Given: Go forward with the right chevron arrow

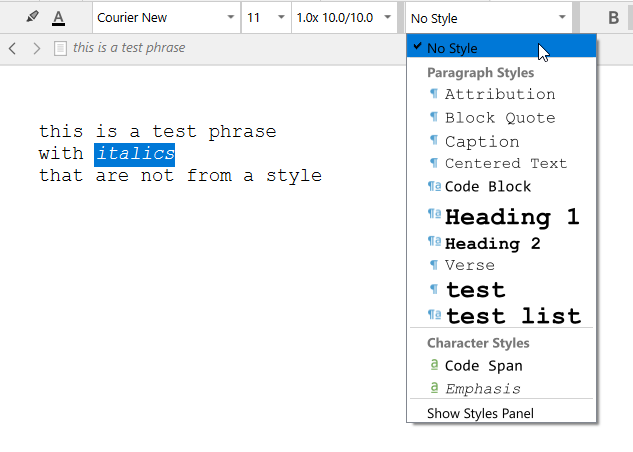Looking at the screenshot, I should [x=36, y=48].
